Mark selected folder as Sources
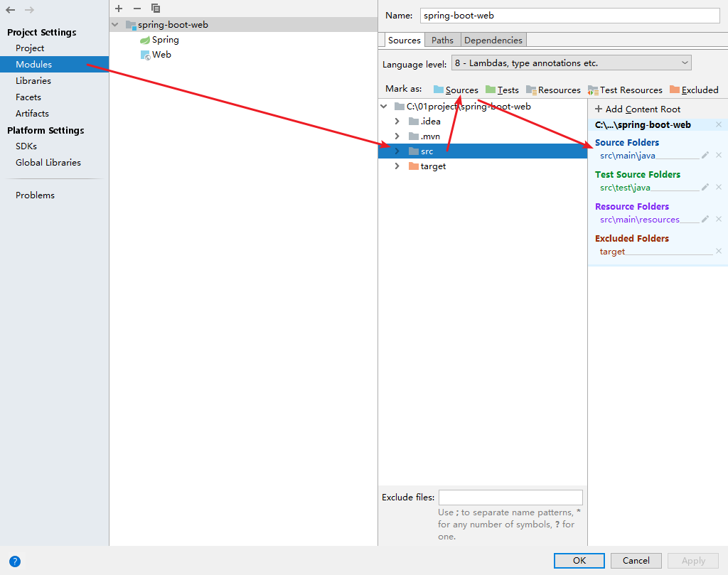This screenshot has height=575, width=728. (456, 90)
